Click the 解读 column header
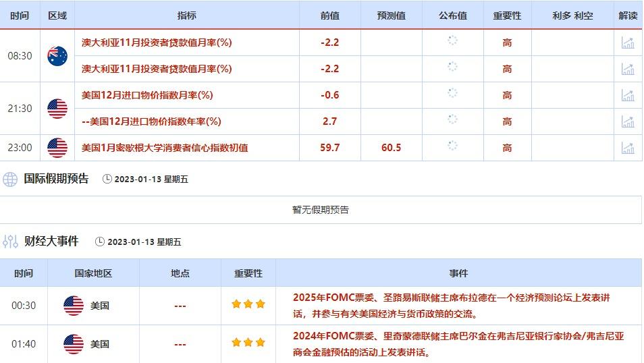 pos(628,16)
